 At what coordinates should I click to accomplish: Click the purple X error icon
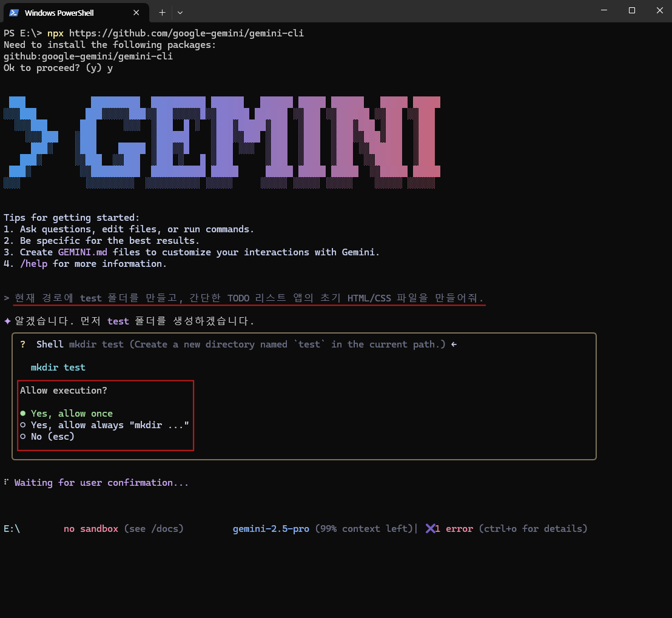tap(430, 528)
